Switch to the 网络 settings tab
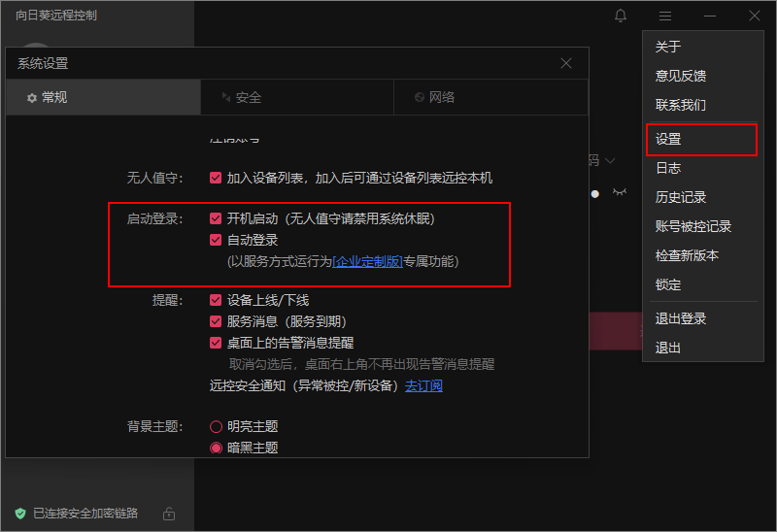Image resolution: width=777 pixels, height=532 pixels. click(x=491, y=97)
